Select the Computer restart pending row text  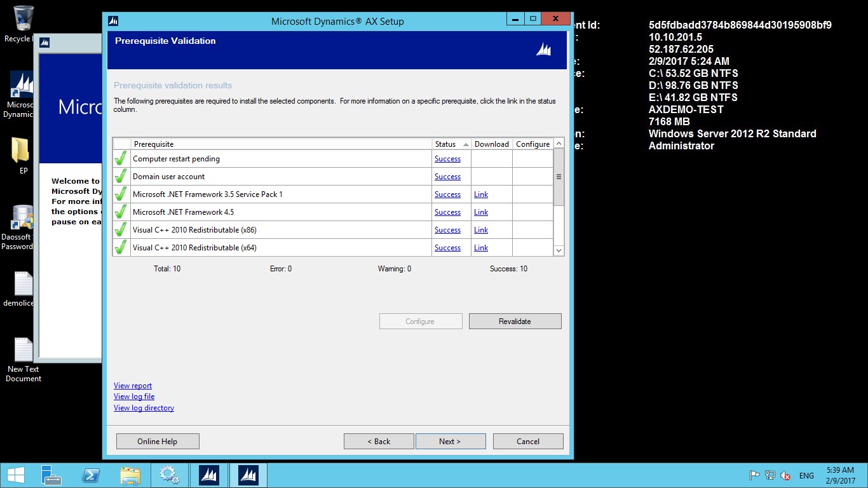pyautogui.click(x=176, y=159)
